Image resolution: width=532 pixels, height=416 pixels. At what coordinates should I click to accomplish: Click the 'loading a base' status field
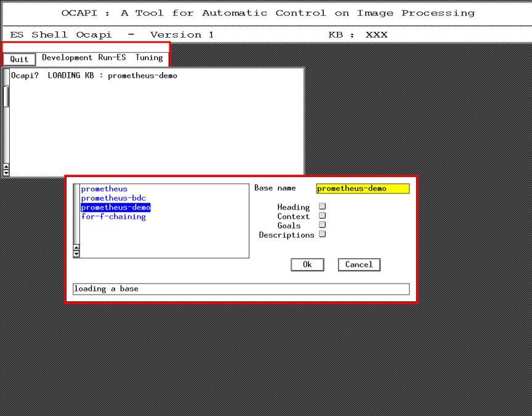click(x=241, y=289)
